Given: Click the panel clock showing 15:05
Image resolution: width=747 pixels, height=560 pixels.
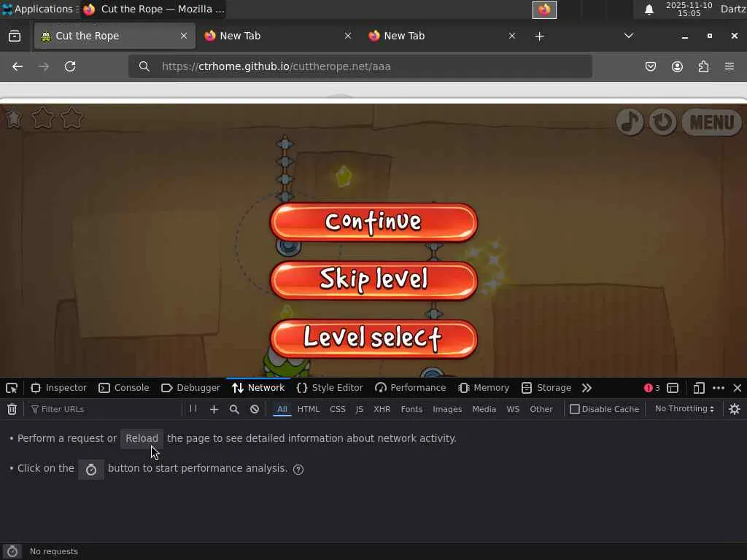Looking at the screenshot, I should (689, 9).
